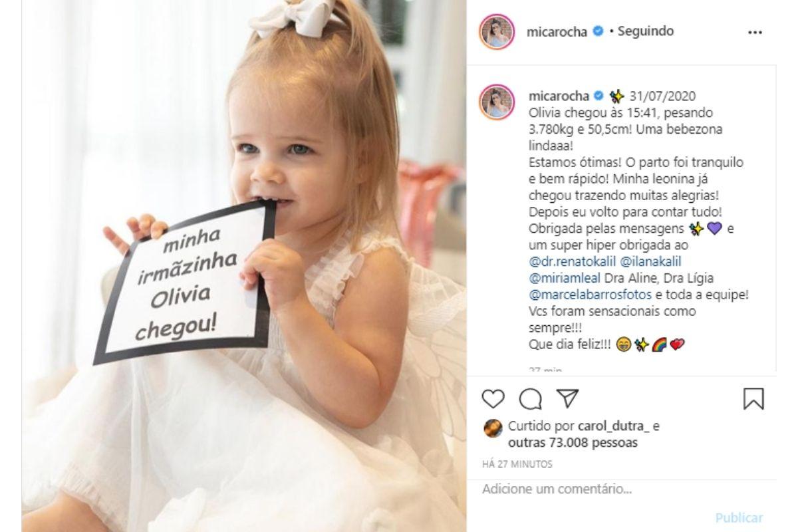798x532 pixels.
Task: Open comments via the speech bubble icon
Action: pos(530,398)
